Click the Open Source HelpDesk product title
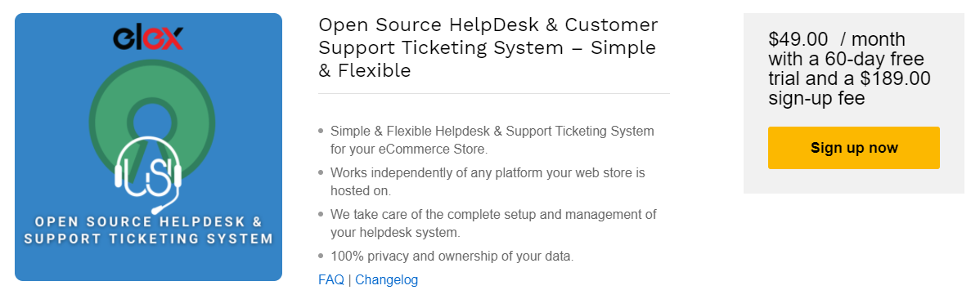This screenshot has height=299, width=980. 488,47
